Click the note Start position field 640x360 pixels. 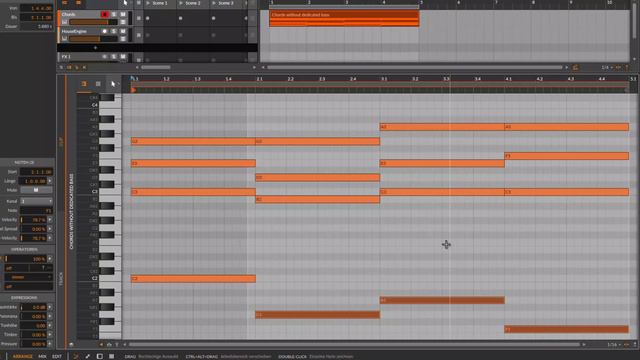[36, 172]
